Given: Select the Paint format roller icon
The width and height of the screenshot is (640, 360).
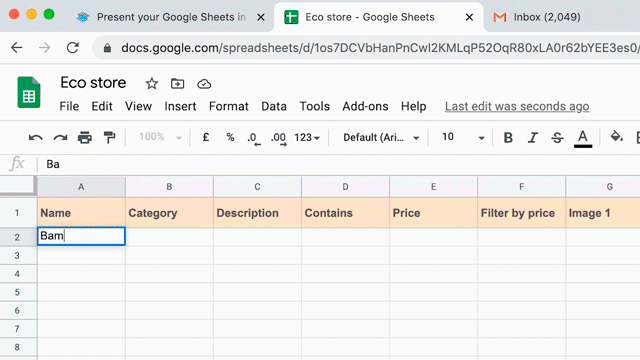Looking at the screenshot, I should pos(109,138).
